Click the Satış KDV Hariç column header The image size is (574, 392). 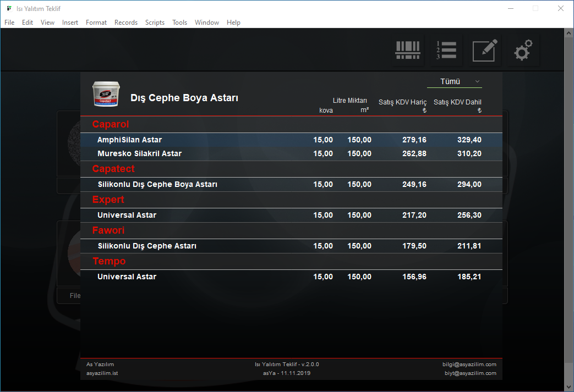point(402,102)
